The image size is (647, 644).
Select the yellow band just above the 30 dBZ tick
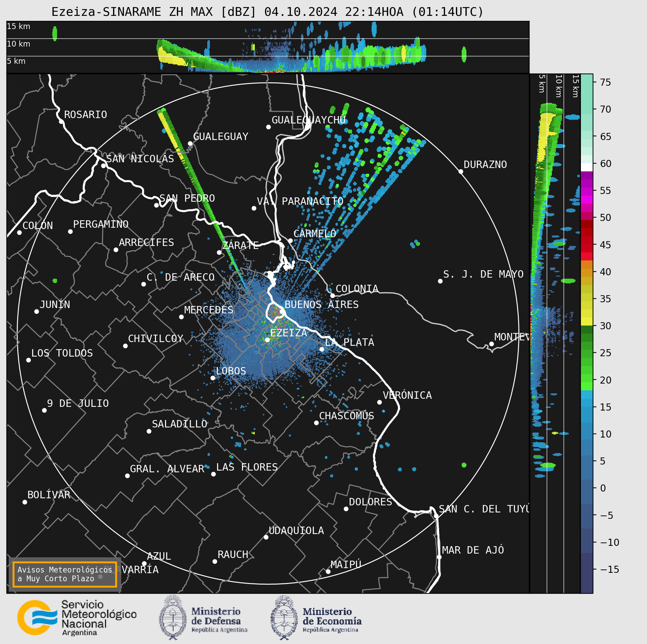click(x=587, y=321)
